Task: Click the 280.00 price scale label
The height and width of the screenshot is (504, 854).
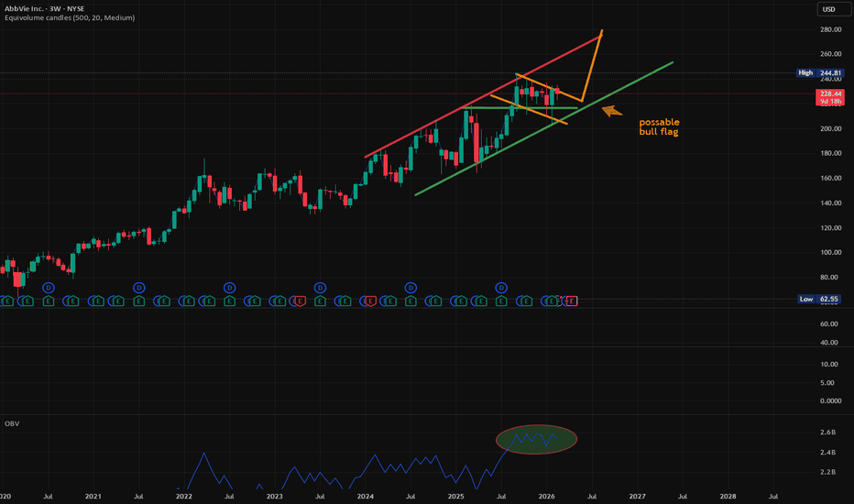Action: pyautogui.click(x=830, y=30)
